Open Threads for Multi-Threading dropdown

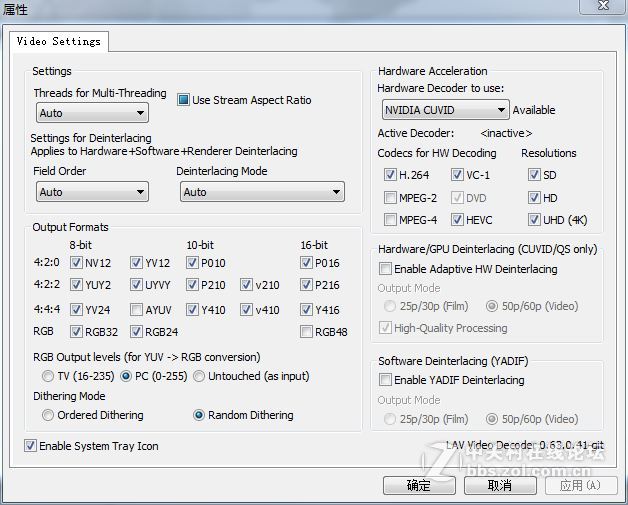[x=92, y=114]
